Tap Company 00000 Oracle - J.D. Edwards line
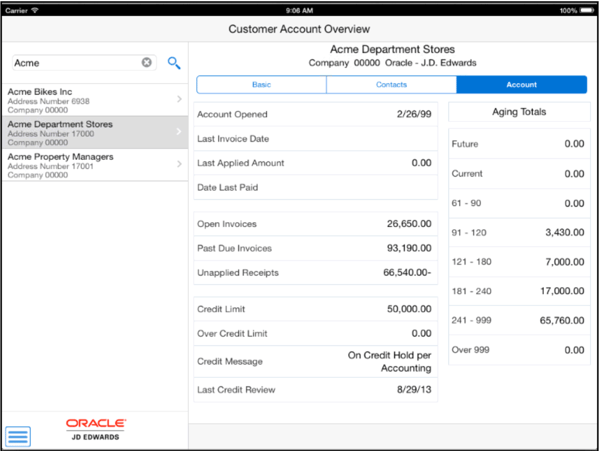600x451 pixels. (393, 63)
